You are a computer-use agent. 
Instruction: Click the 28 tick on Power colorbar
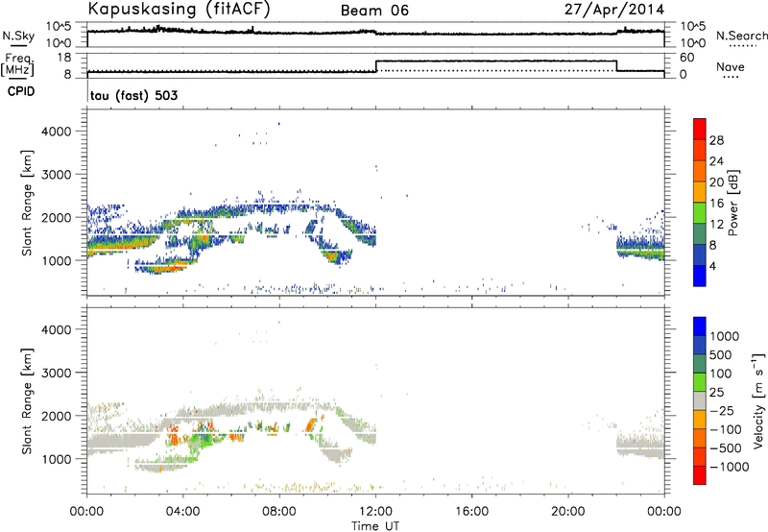pos(716,140)
